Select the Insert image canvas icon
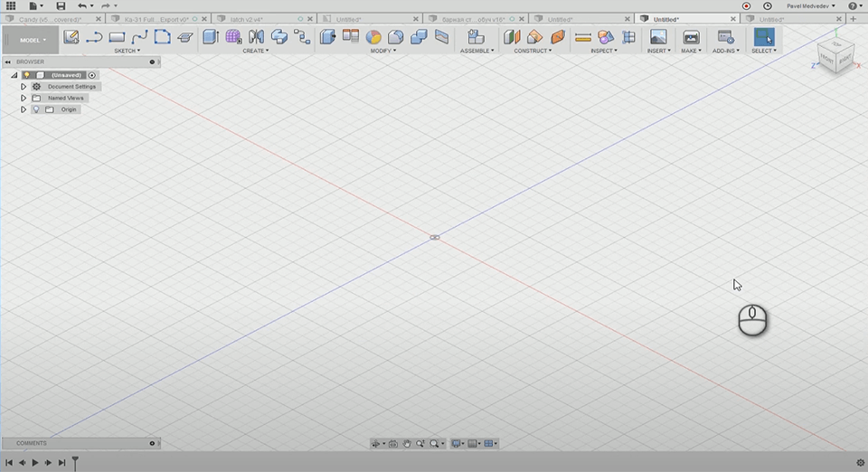The height and width of the screenshot is (472, 868). (x=658, y=37)
